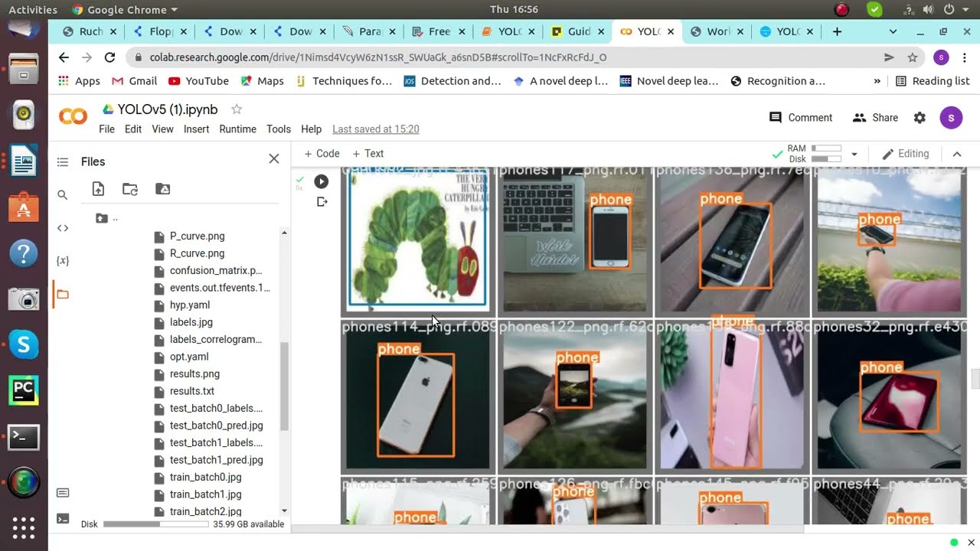Screen dimensions: 980x551
Task: Run the cell with play button
Action: [x=322, y=181]
